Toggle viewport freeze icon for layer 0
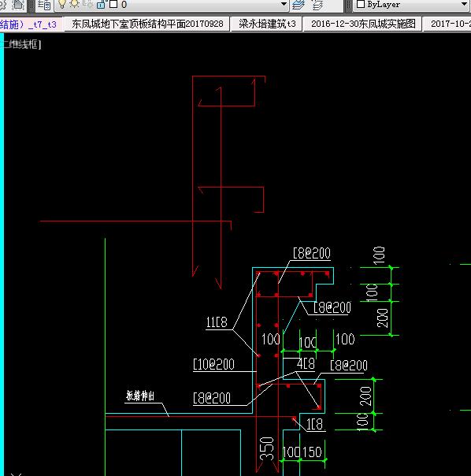471x476 pixels. pyautogui.click(x=88, y=4)
